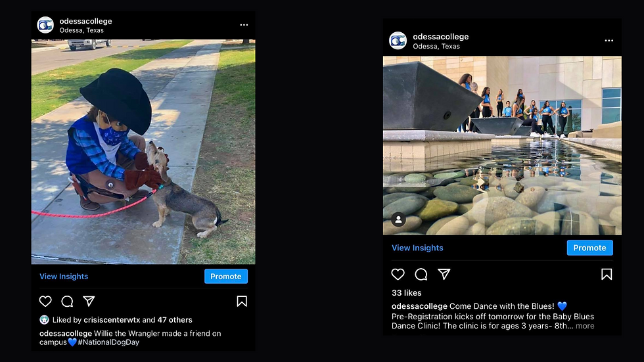This screenshot has width=644, height=362.
Task: Open the #NationalDogDay hashtag
Action: pyautogui.click(x=108, y=342)
